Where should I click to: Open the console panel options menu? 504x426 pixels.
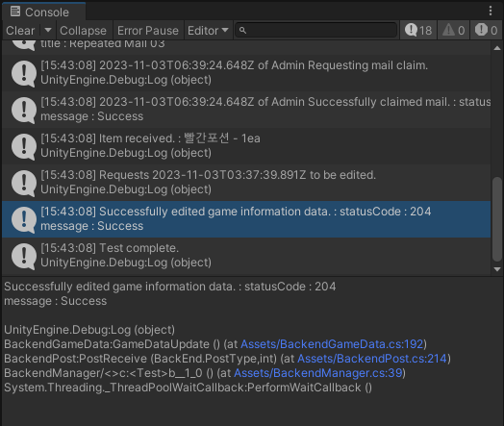491,11
